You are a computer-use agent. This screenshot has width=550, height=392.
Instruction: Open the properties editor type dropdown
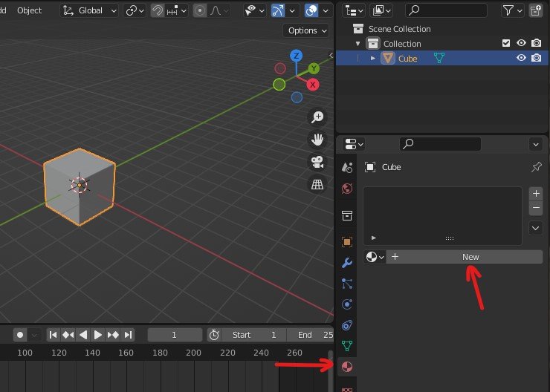coord(354,144)
